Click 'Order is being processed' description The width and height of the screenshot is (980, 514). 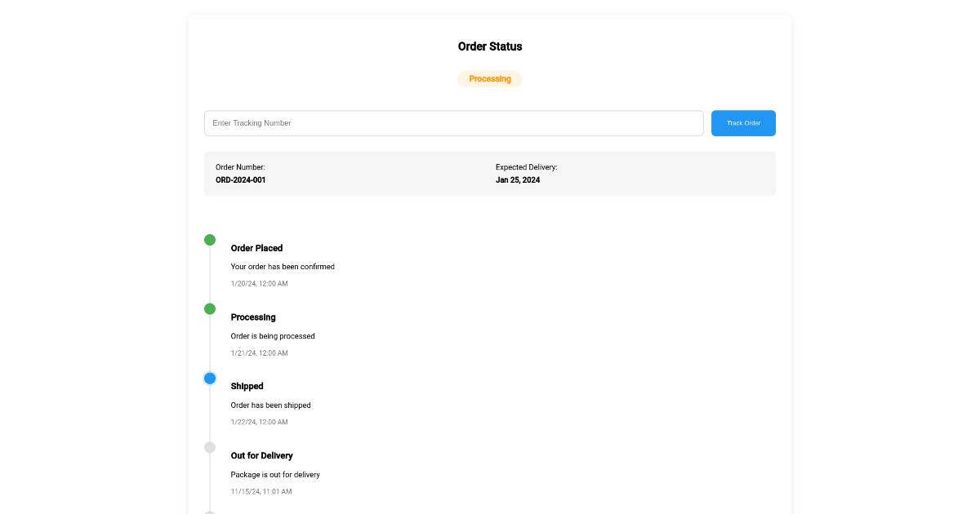click(x=273, y=336)
